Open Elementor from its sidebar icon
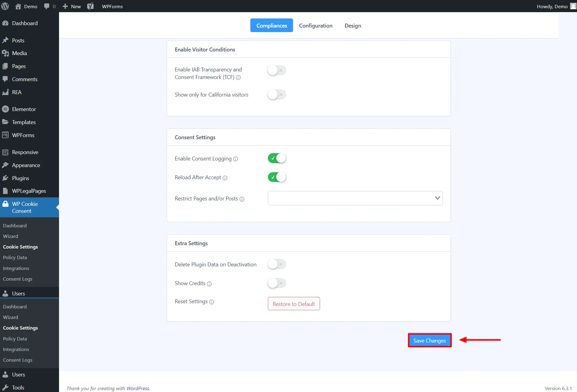 [5, 109]
